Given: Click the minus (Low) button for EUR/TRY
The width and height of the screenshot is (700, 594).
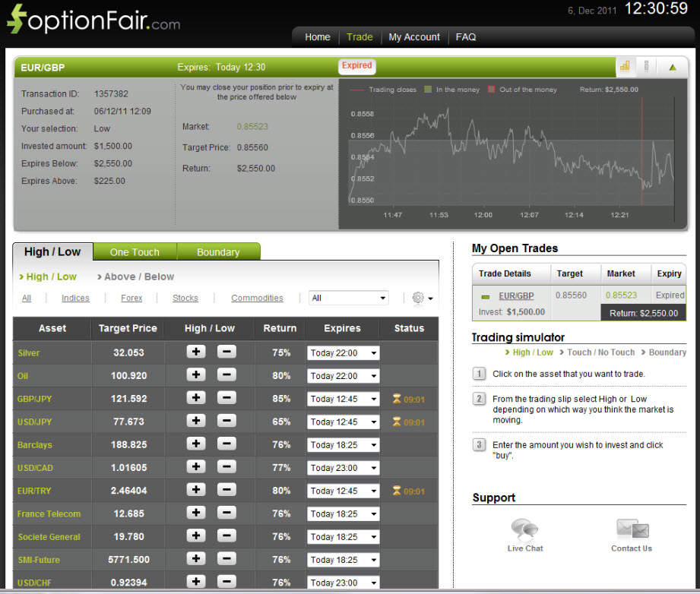Looking at the screenshot, I should click(x=226, y=490).
